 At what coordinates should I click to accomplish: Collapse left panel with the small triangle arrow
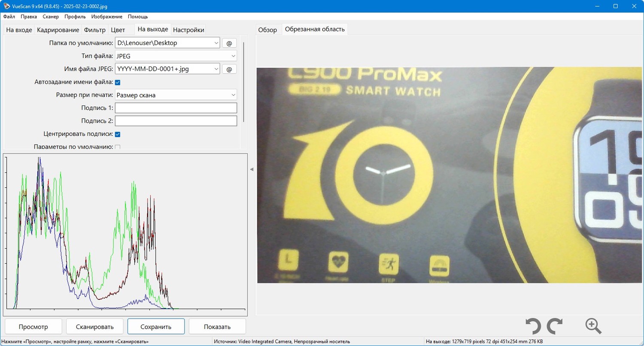pos(252,169)
